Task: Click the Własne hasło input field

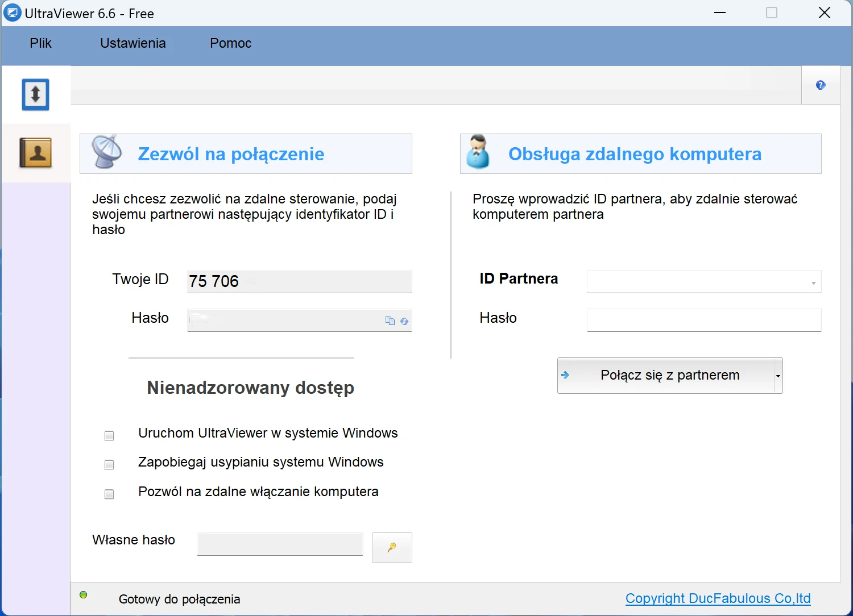Action: pos(280,544)
